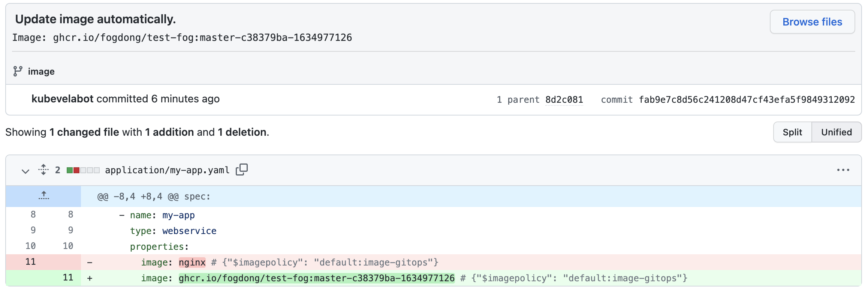
Task: Open the three-dots file options menu
Action: coord(843,170)
